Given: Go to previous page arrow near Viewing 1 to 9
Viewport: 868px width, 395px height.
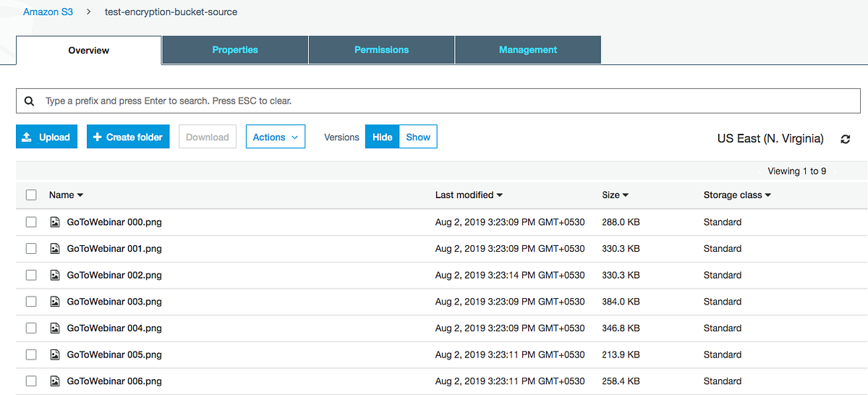Looking at the screenshot, I should coord(759,171).
